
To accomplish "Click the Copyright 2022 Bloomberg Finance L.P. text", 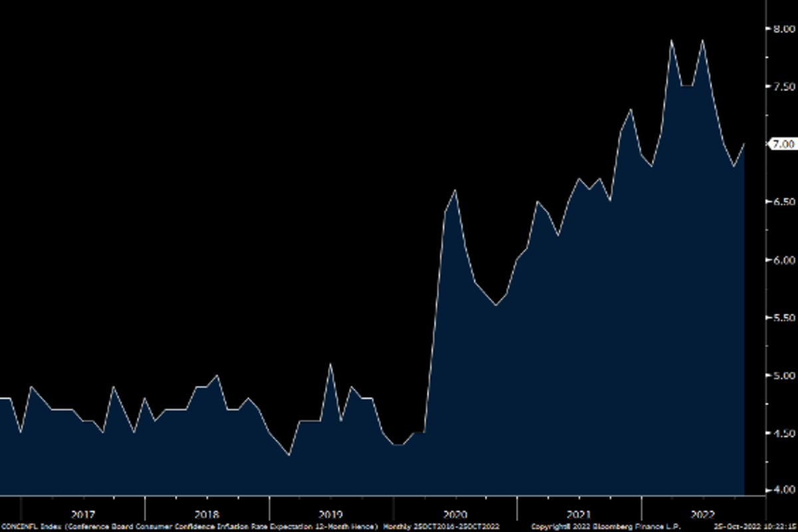I will tap(601, 527).
